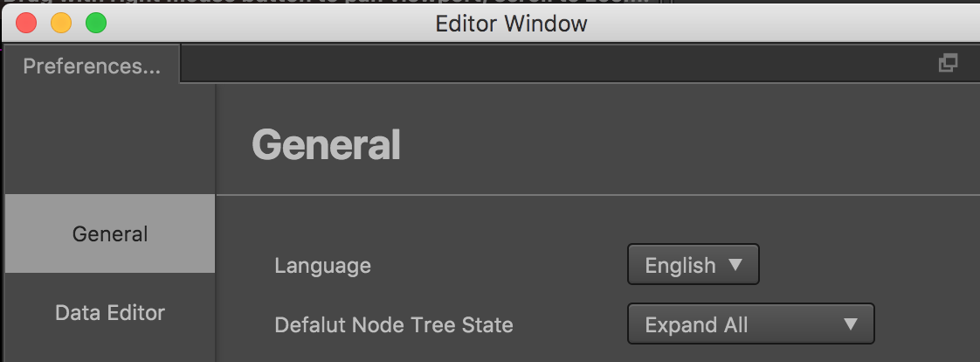
Task: Click blank sidebar area above General item
Action: coord(110,140)
